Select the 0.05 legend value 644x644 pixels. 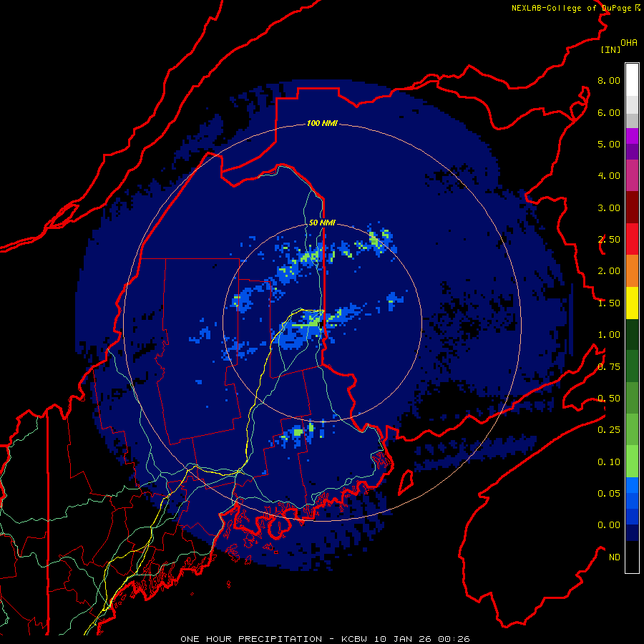pyautogui.click(x=609, y=494)
